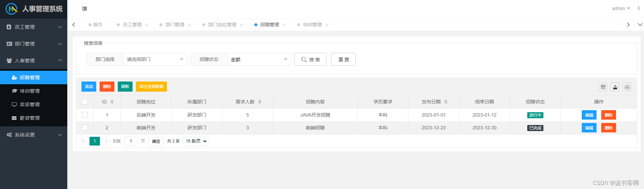Edit the 后端开发 row
This screenshot has width=644, height=189.
pyautogui.click(x=589, y=115)
